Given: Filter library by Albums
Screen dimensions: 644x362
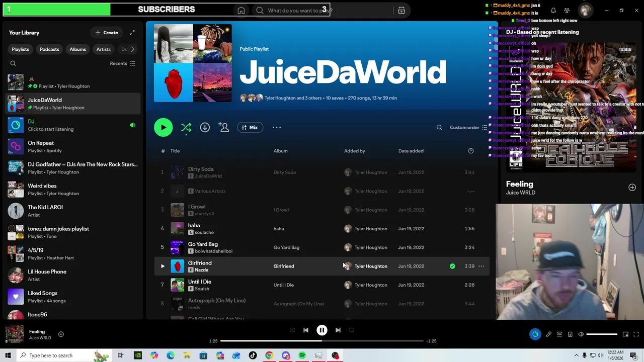Looking at the screenshot, I should pyautogui.click(x=77, y=49).
